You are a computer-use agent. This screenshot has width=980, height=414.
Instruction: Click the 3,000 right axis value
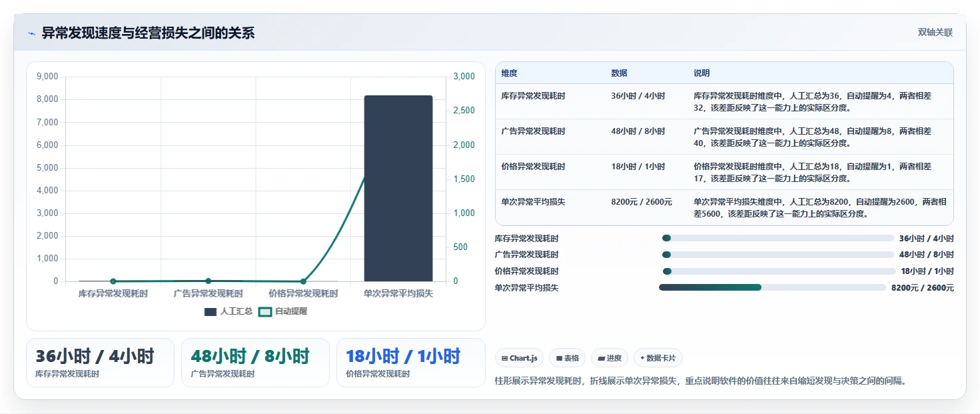[464, 77]
